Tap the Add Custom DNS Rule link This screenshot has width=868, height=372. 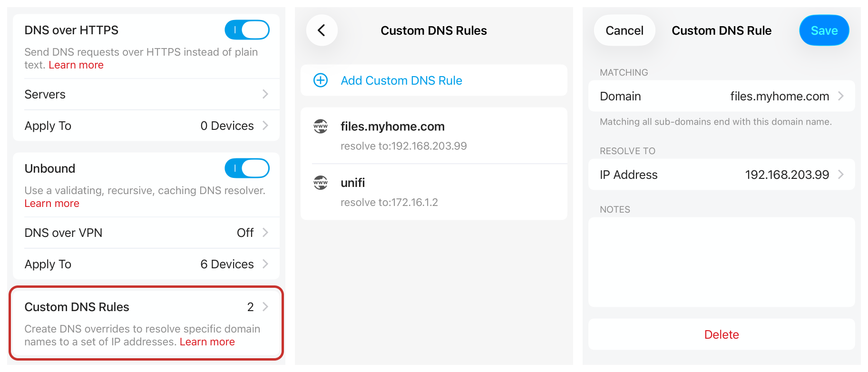(x=401, y=80)
